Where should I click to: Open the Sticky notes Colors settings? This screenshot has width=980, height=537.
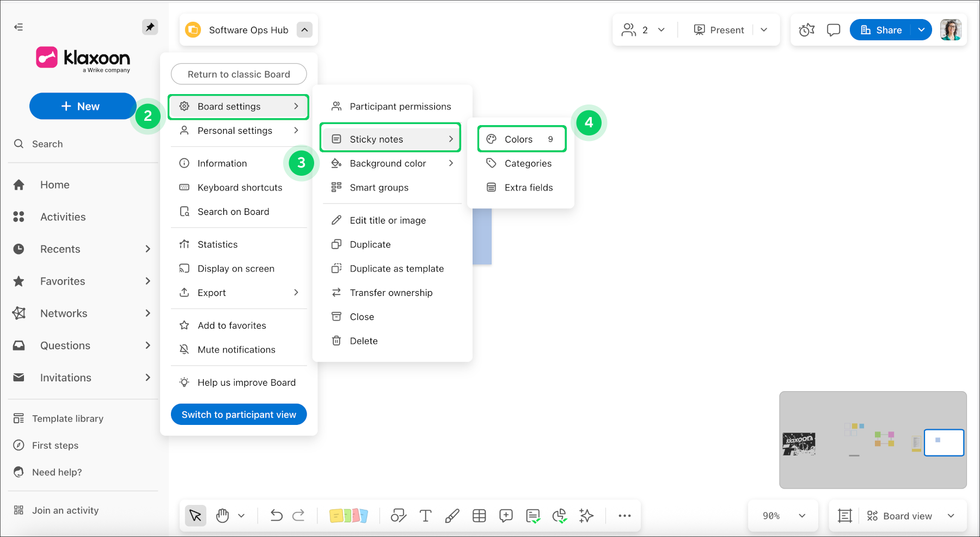click(520, 139)
